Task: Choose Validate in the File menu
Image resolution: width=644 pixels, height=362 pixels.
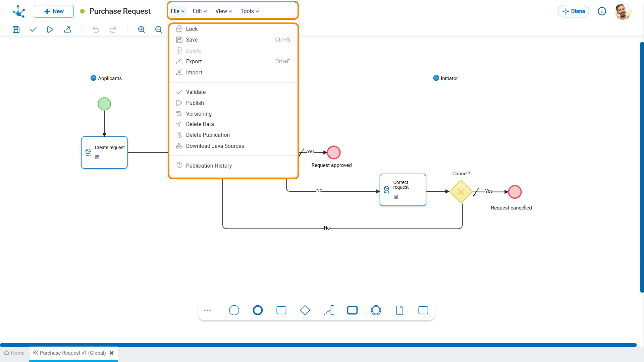Action: click(233, 92)
